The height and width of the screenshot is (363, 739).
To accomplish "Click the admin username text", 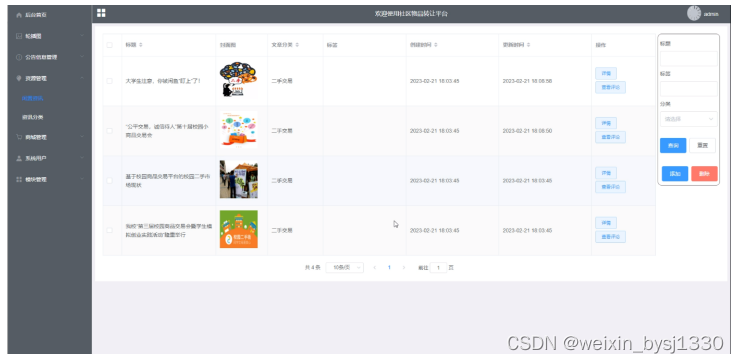I will click(x=711, y=14).
